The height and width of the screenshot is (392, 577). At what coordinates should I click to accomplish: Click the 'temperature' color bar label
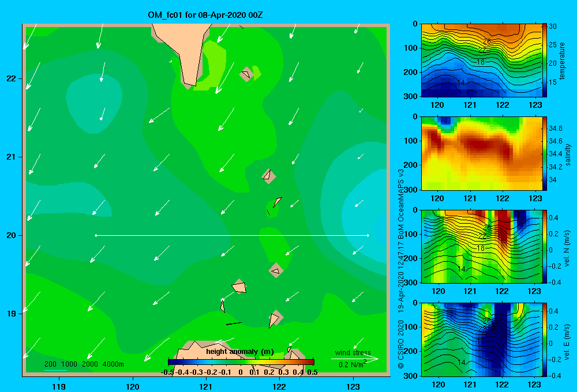pos(562,61)
